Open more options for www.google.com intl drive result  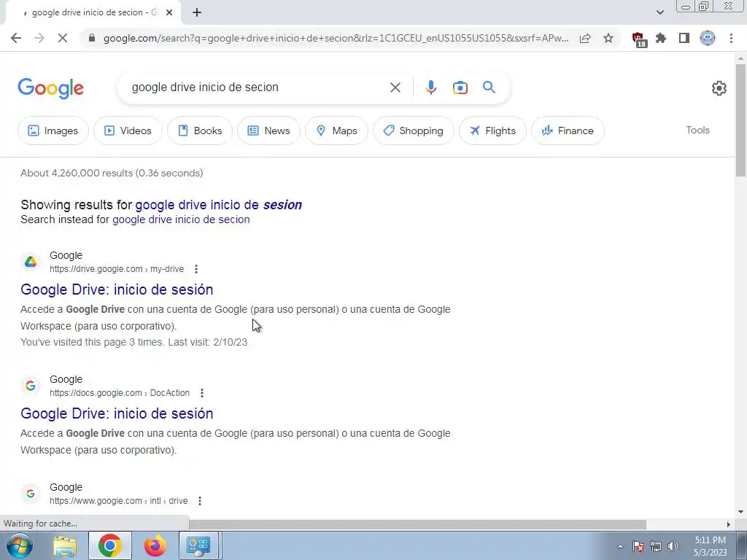click(200, 501)
